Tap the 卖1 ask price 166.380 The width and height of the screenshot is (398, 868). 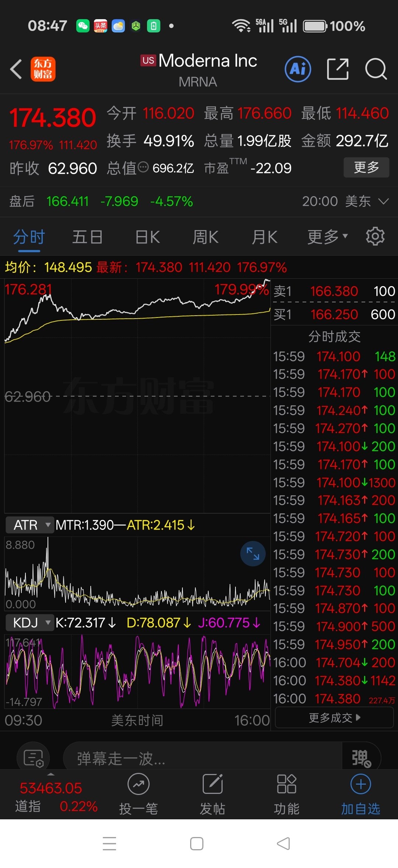(x=334, y=291)
